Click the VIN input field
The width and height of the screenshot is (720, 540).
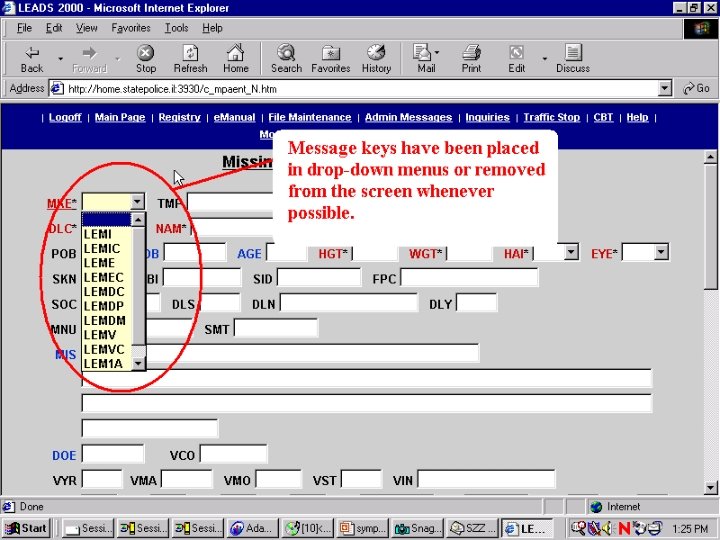coord(486,480)
